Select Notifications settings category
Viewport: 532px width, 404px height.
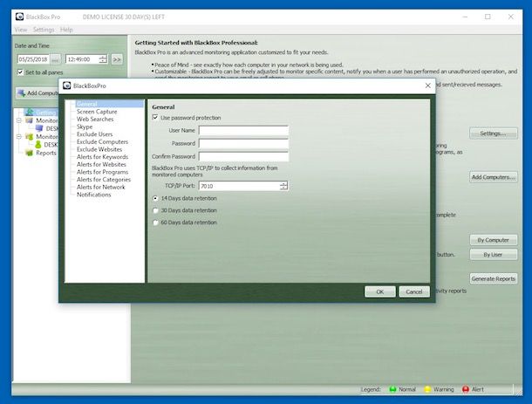coord(93,195)
